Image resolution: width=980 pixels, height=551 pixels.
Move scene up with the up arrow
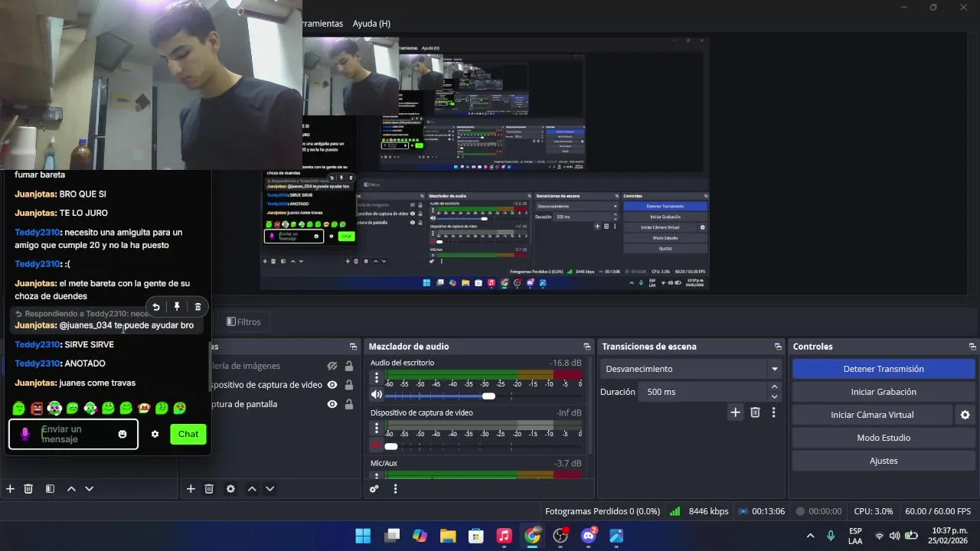click(x=71, y=488)
